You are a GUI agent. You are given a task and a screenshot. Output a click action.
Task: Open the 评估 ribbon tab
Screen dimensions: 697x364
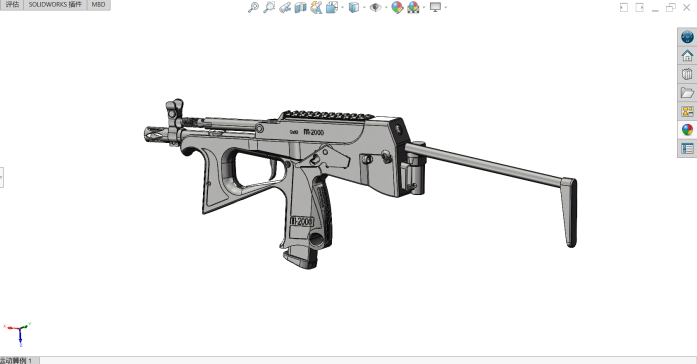tap(12, 4)
